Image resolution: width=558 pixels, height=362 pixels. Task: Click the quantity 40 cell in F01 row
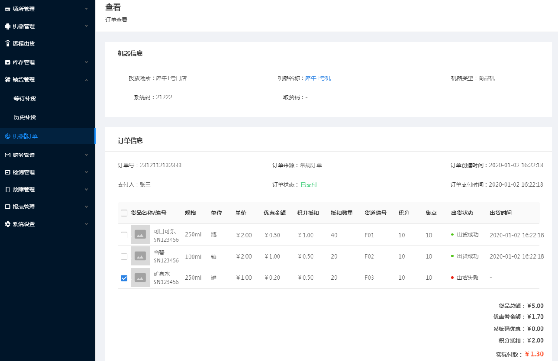click(x=334, y=235)
